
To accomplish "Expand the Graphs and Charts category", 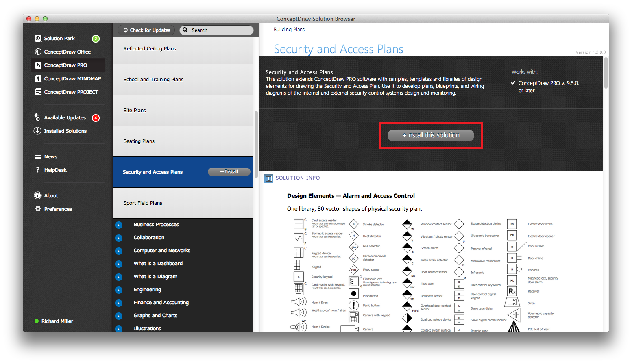I will pos(119,316).
